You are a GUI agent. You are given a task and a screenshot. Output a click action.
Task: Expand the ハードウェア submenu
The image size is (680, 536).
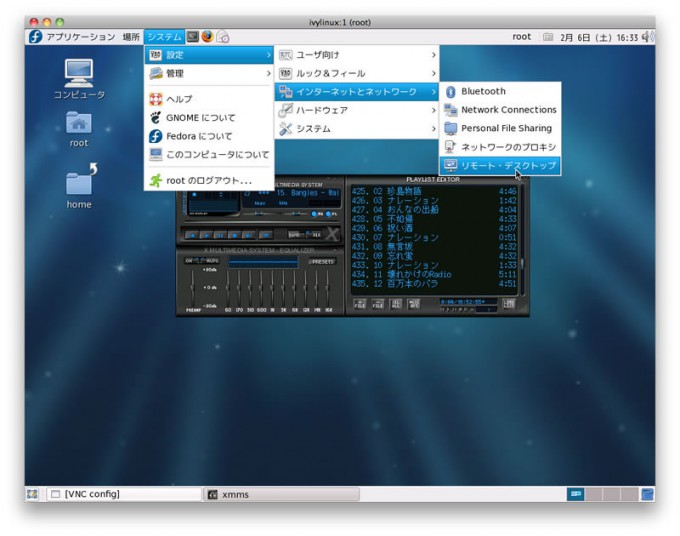click(357, 110)
